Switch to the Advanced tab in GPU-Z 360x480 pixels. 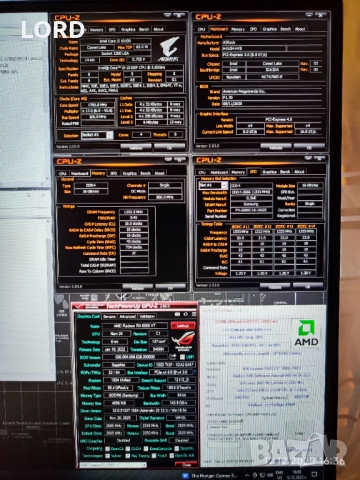(x=127, y=316)
